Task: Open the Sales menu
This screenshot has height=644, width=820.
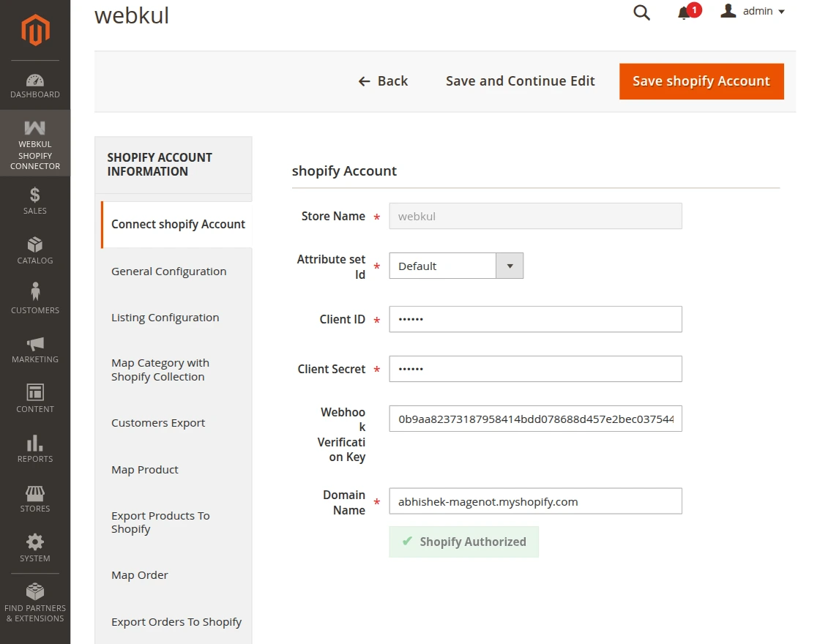Action: pyautogui.click(x=35, y=201)
